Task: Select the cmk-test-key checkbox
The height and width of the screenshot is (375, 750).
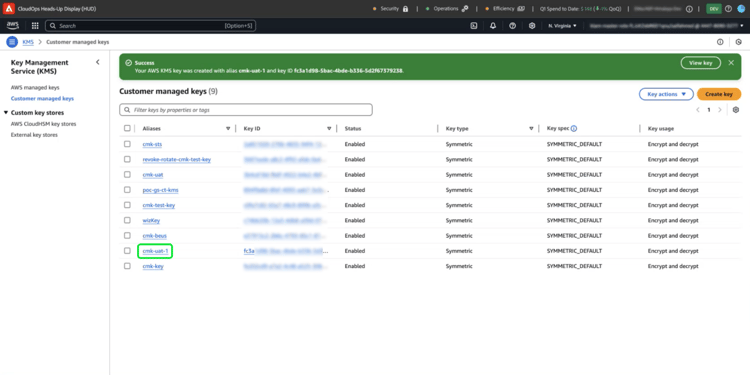Action: point(127,205)
